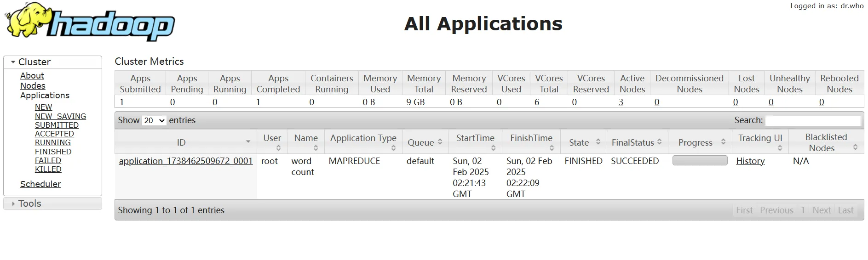Image resolution: width=868 pixels, height=260 pixels.
Task: Open the Show entries count dropdown
Action: (154, 120)
